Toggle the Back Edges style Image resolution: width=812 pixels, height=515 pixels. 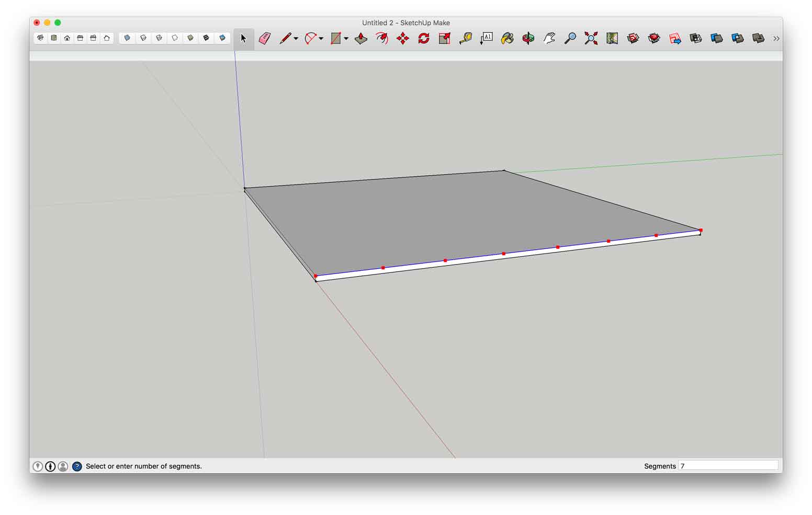tap(143, 38)
